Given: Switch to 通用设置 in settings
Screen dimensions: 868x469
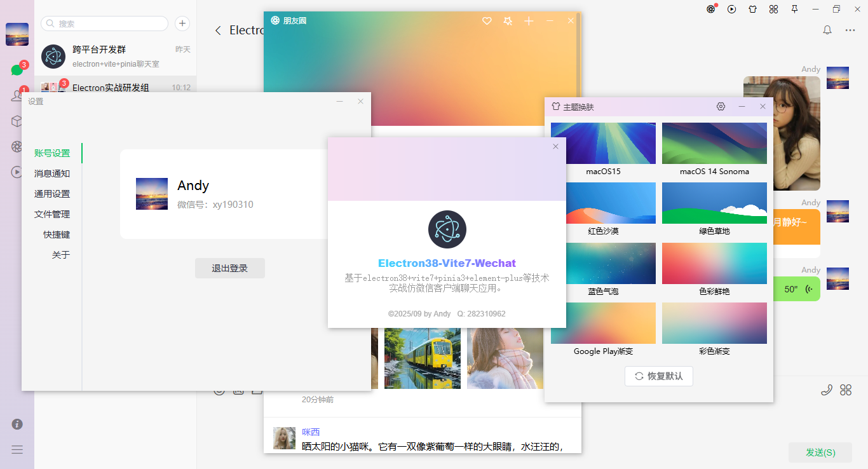Looking at the screenshot, I should [x=52, y=194].
